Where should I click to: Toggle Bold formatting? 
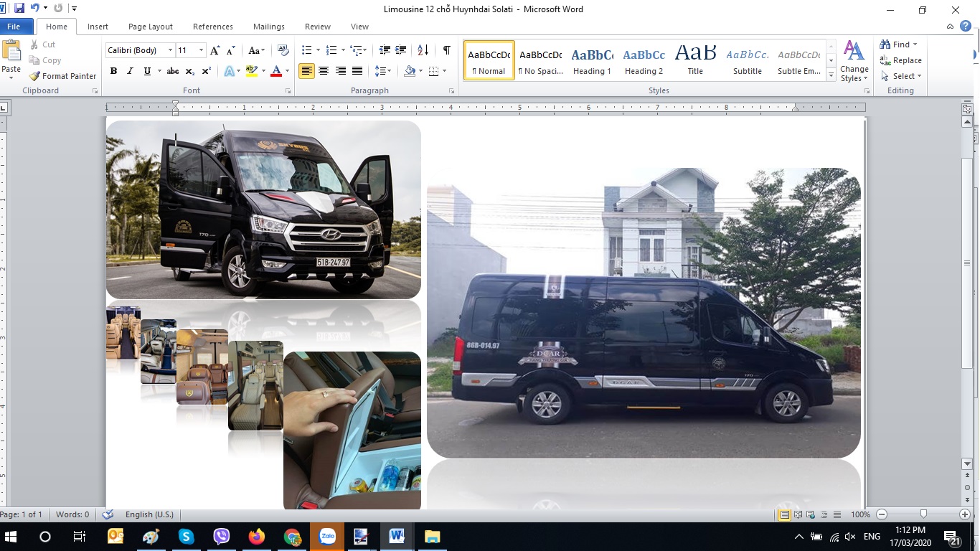[113, 71]
